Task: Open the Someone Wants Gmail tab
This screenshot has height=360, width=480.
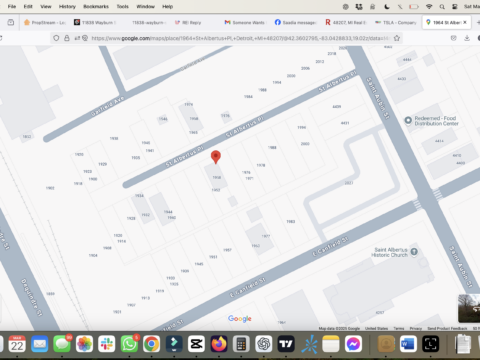Action: pyautogui.click(x=245, y=22)
